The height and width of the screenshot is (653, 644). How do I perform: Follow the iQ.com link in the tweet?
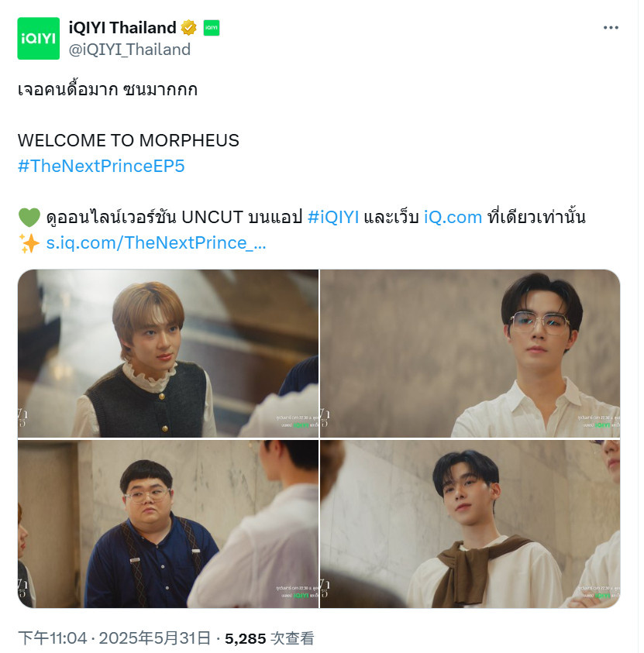[x=453, y=217]
